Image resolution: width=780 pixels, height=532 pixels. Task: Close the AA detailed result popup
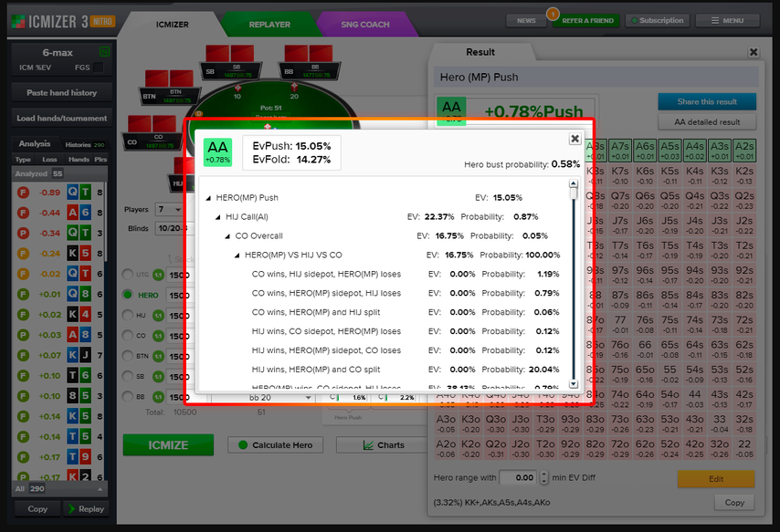click(x=574, y=139)
